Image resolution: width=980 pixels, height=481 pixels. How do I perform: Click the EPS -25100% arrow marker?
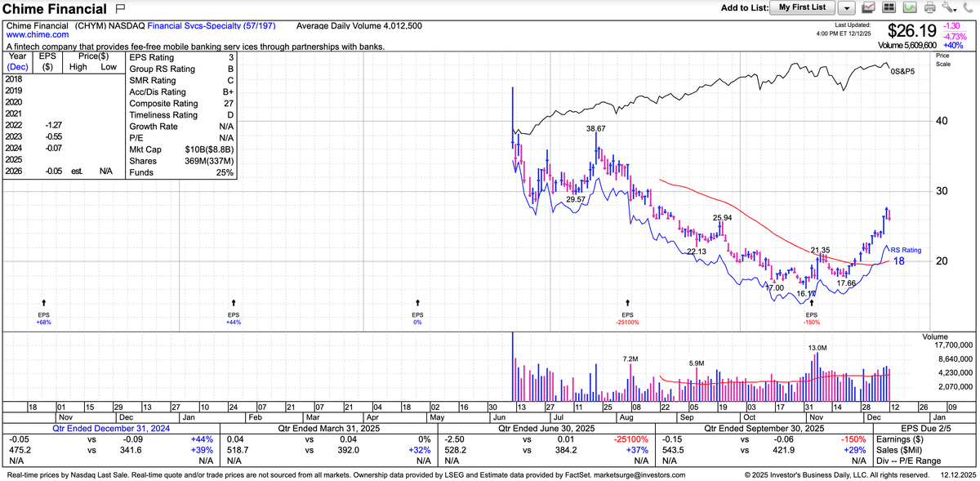627,305
